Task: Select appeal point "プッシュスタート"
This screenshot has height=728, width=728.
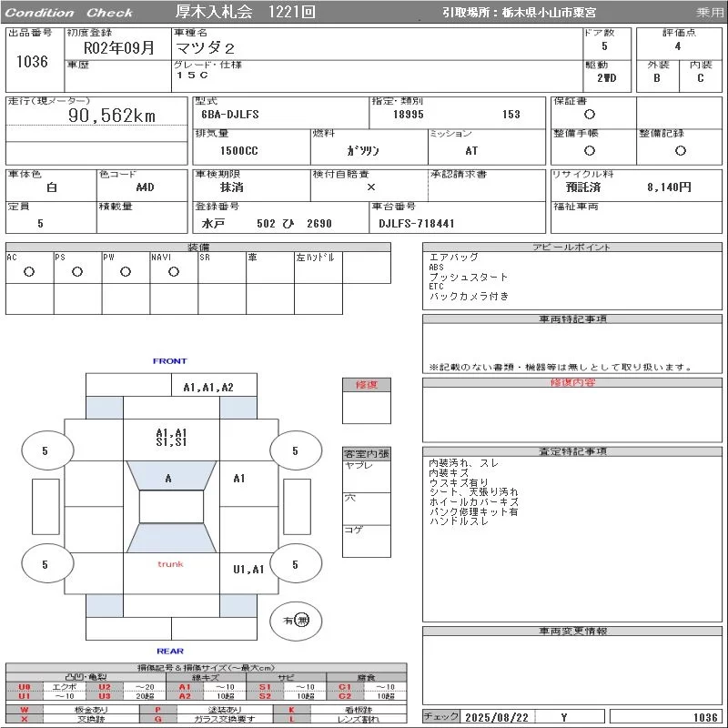Action: tap(469, 278)
